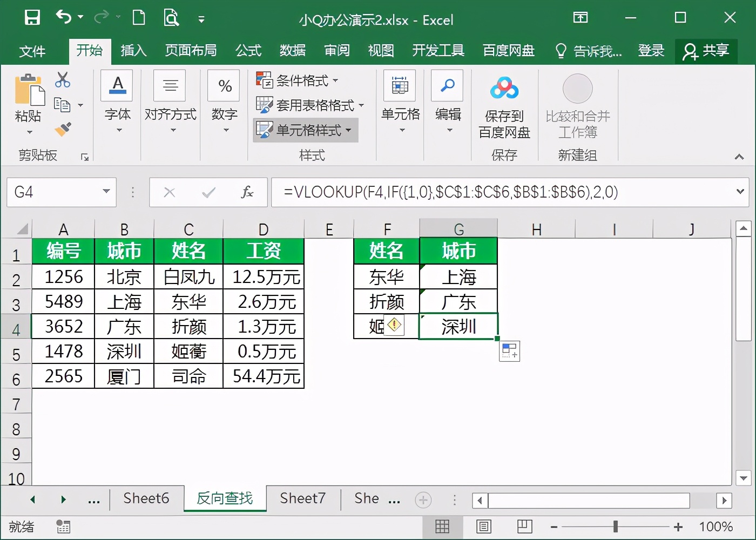The height and width of the screenshot is (540, 756).
Task: Undo the last action
Action: 63,18
